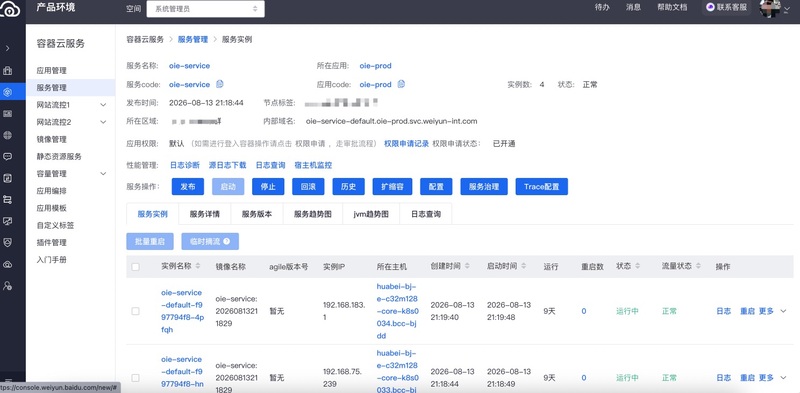Viewport: 800px width, 393px height.
Task: Tick the checkbox for instance ending 4pfqh
Action: [135, 311]
